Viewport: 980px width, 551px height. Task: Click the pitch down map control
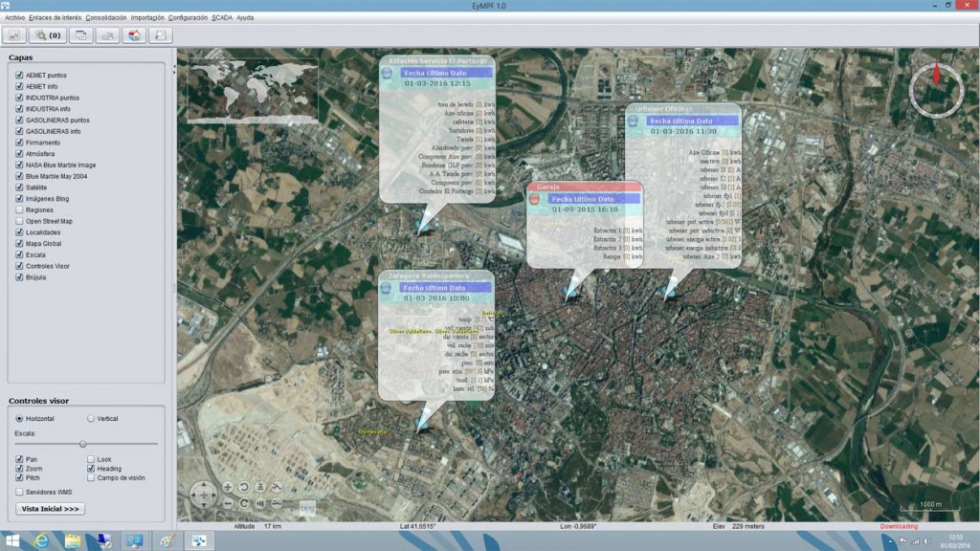pyautogui.click(x=260, y=503)
